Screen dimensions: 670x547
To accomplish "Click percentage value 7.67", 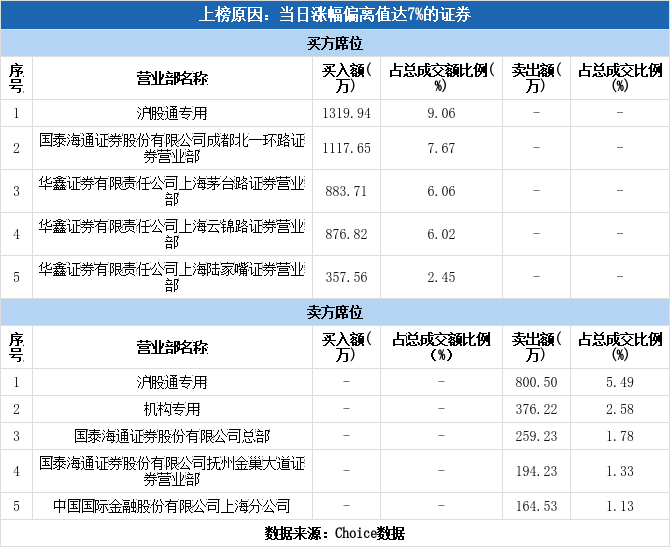I will click(x=441, y=148).
